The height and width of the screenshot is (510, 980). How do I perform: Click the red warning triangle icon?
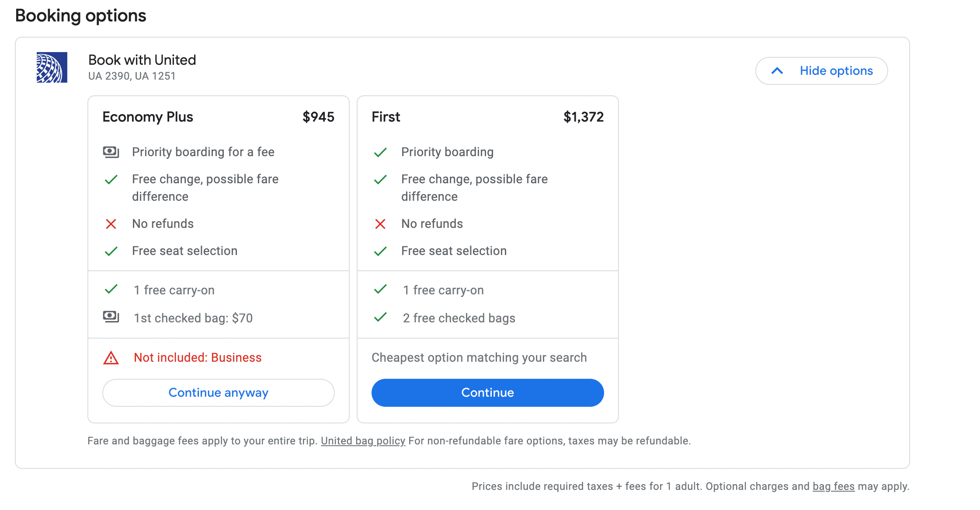pos(111,358)
